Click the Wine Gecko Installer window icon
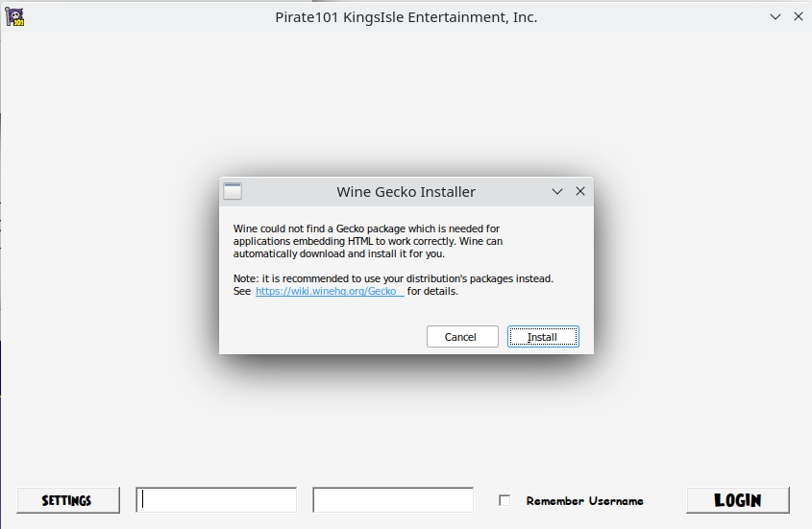The height and width of the screenshot is (529, 812). coord(233,191)
